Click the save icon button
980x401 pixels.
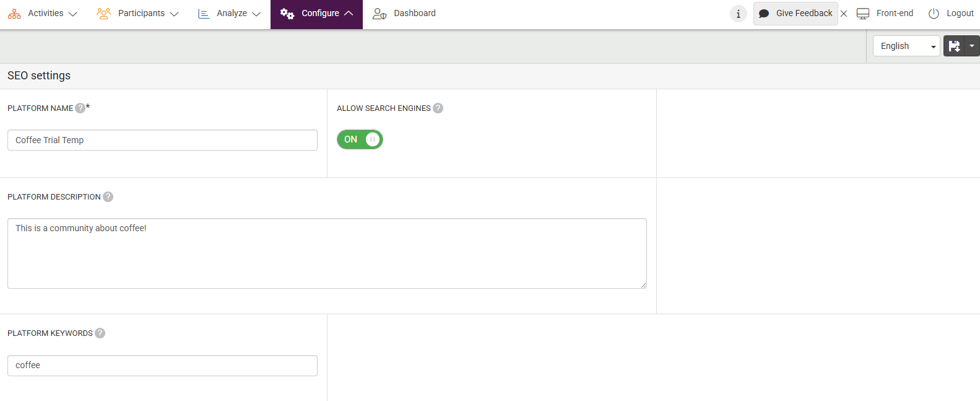tap(954, 46)
